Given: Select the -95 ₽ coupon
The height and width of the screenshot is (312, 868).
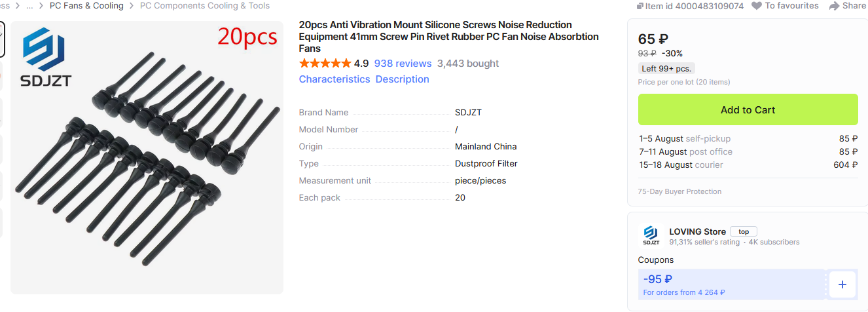Looking at the screenshot, I should click(x=731, y=284).
